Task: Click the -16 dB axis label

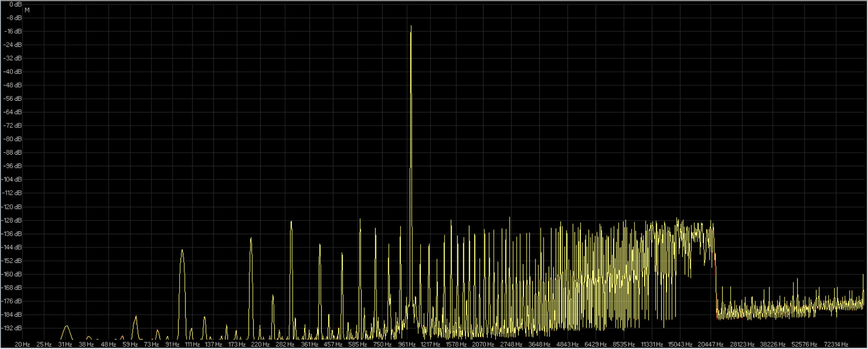Action: click(14, 31)
